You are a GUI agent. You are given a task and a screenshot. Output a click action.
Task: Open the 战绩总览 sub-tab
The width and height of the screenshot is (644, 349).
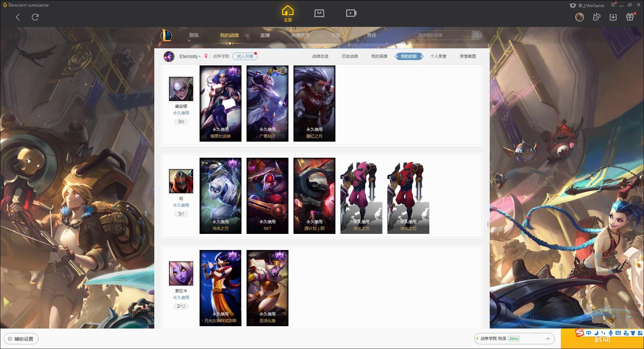click(x=320, y=56)
